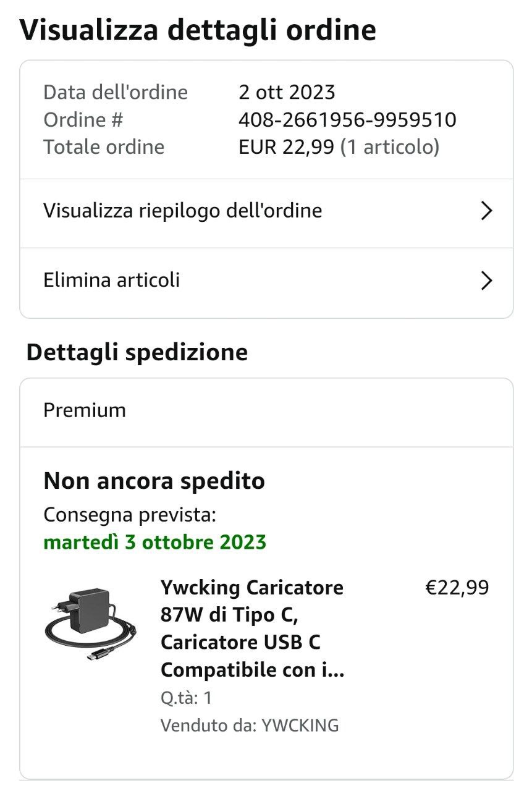Tap the €22,99 item price
Screen dimensions: 532x791
pos(457,588)
